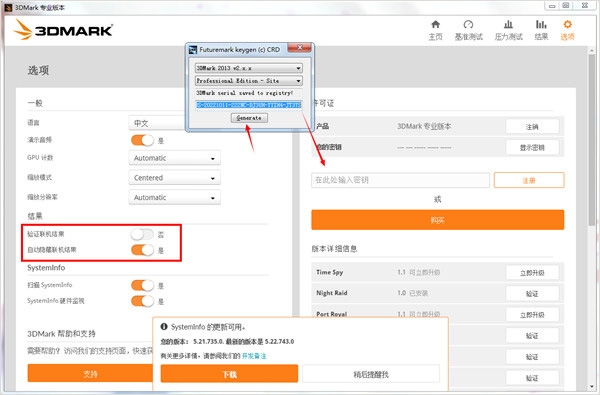
Task: Switch to the 压力测试 tab label
Action: pos(508,37)
